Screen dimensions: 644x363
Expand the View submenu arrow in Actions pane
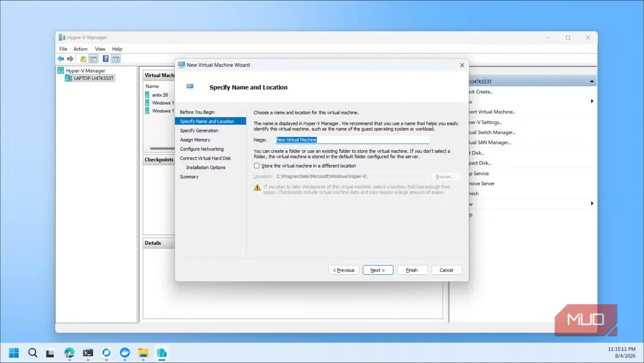[x=592, y=203]
